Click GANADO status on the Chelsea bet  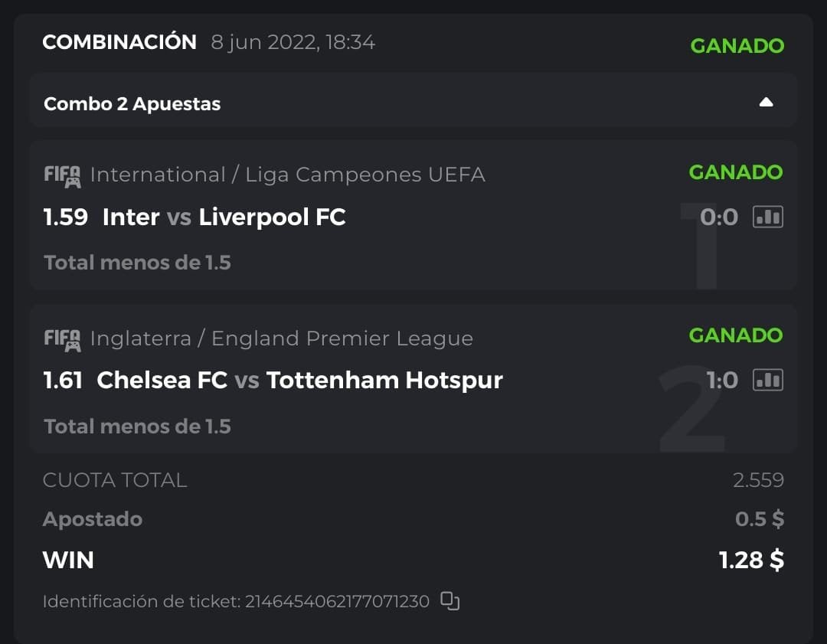pyautogui.click(x=735, y=335)
